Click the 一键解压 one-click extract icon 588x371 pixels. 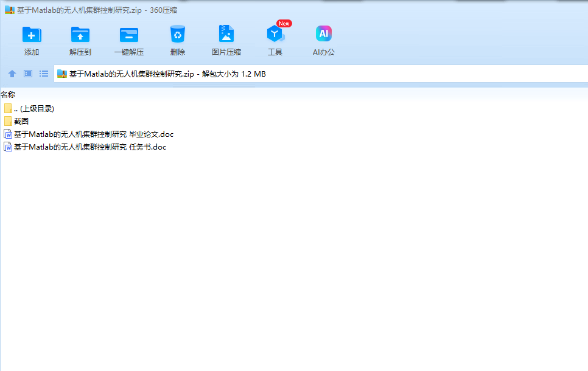pyautogui.click(x=129, y=35)
